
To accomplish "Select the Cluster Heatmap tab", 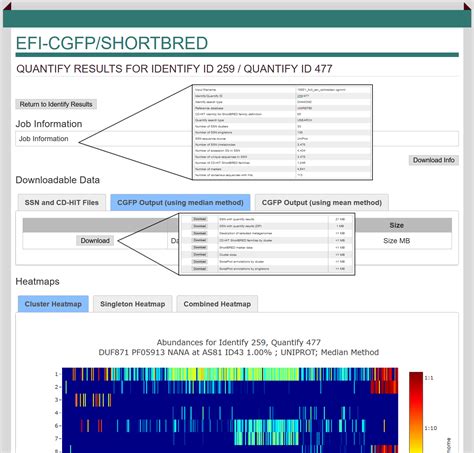I will (x=53, y=304).
